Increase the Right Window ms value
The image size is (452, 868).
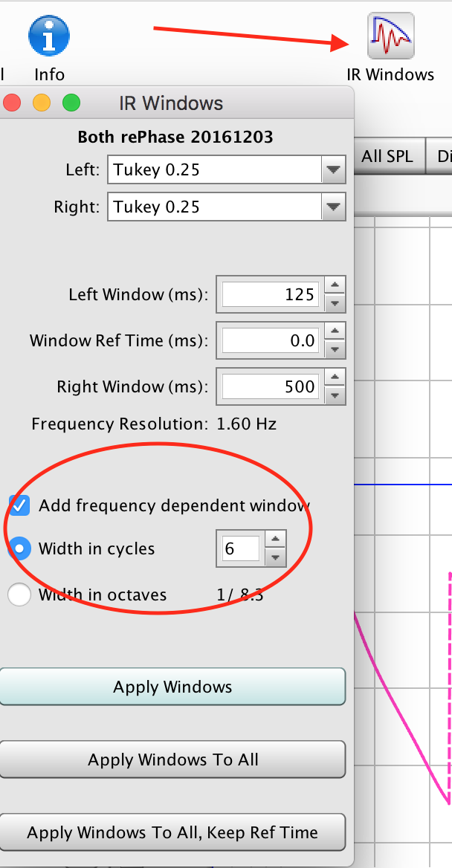(x=334, y=378)
